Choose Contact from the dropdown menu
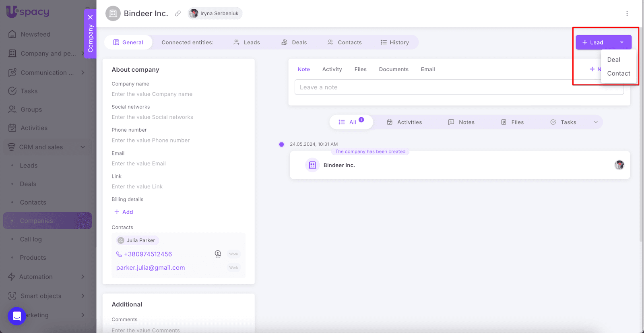This screenshot has height=333, width=644. [x=618, y=73]
